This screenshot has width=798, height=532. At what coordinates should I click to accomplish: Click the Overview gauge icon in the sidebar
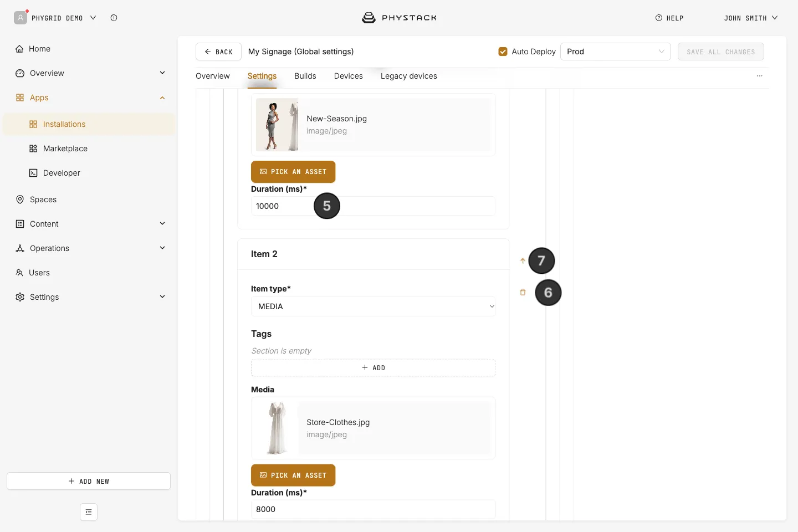20,73
